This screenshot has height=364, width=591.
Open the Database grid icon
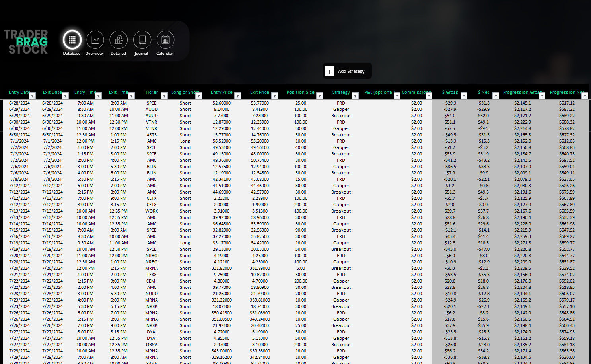pyautogui.click(x=72, y=40)
